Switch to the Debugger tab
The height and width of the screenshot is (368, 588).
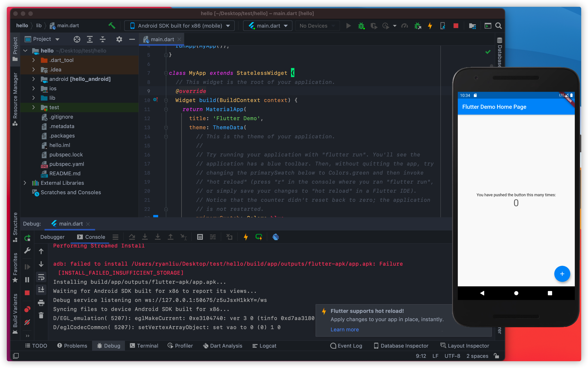[x=52, y=237]
